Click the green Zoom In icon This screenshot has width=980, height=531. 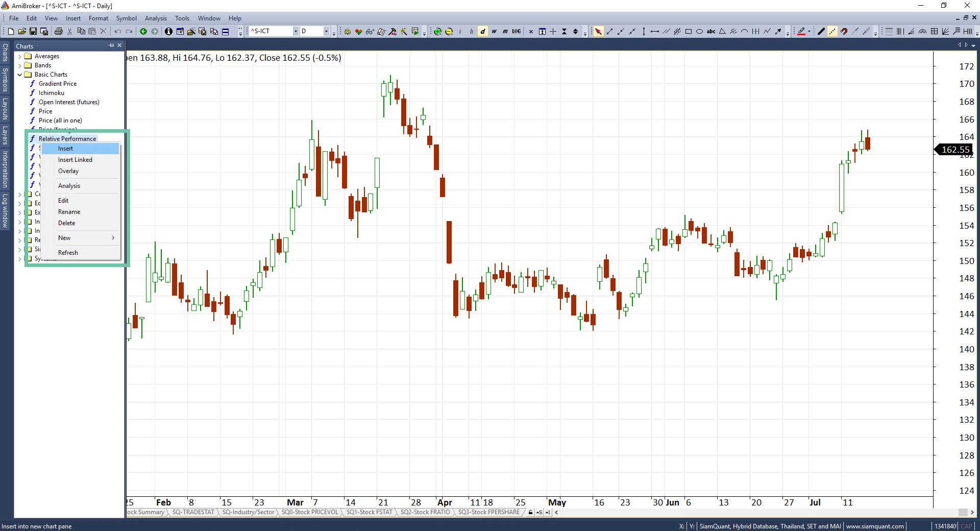pyautogui.click(x=437, y=32)
